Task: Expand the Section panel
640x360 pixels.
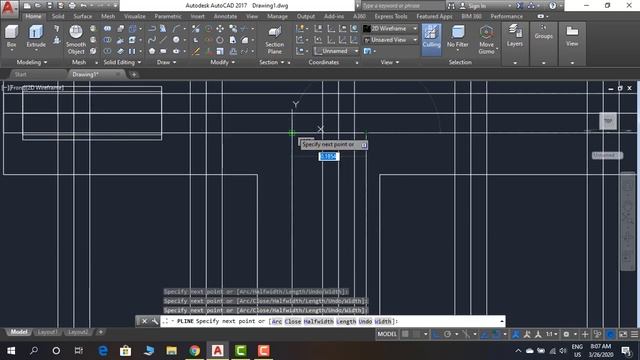Action: coord(271,62)
